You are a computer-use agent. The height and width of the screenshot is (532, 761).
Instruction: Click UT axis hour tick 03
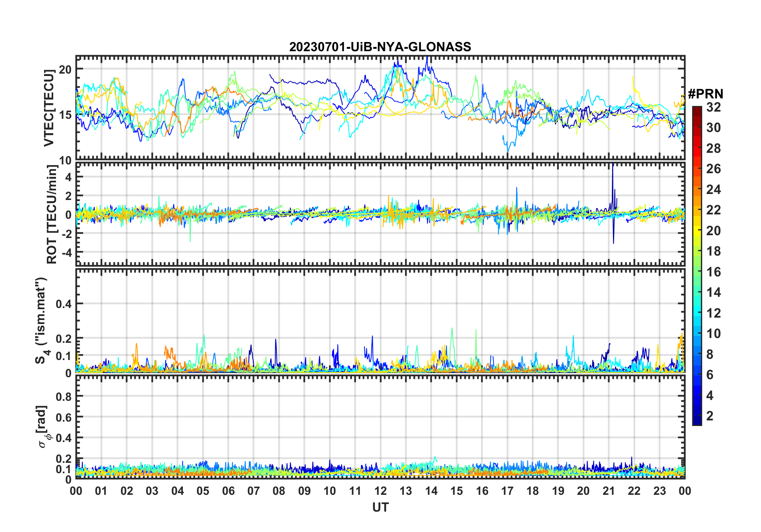tap(152, 491)
